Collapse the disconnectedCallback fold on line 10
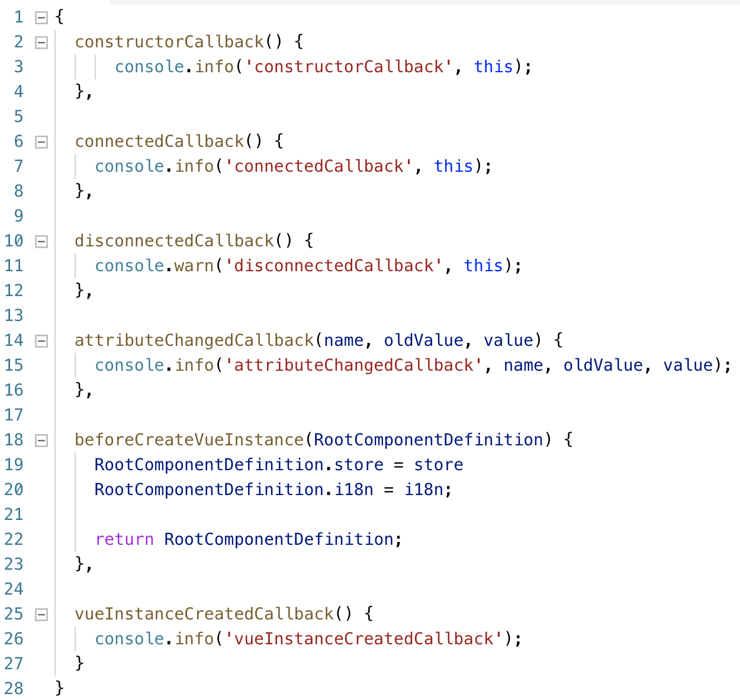Viewport: 740px width, 700px height. pos(41,241)
